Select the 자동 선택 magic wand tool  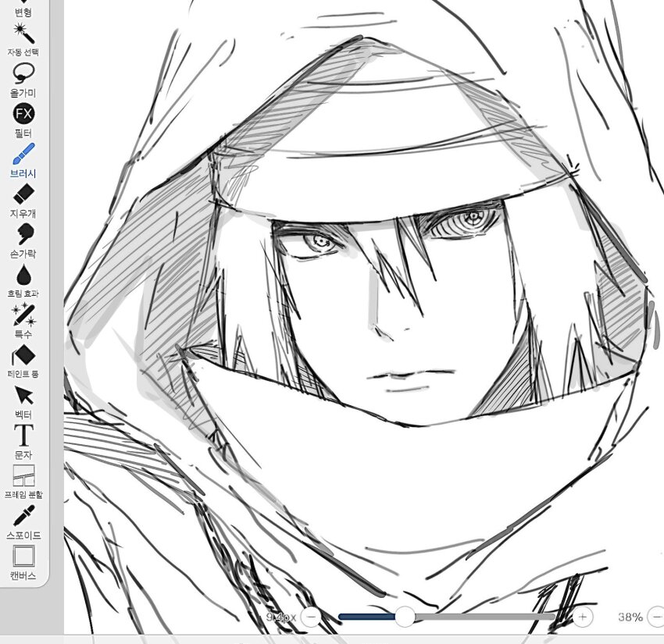pos(23,39)
